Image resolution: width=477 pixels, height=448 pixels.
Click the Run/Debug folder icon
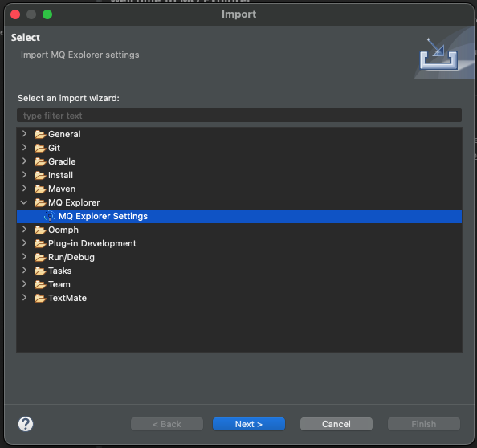click(40, 257)
